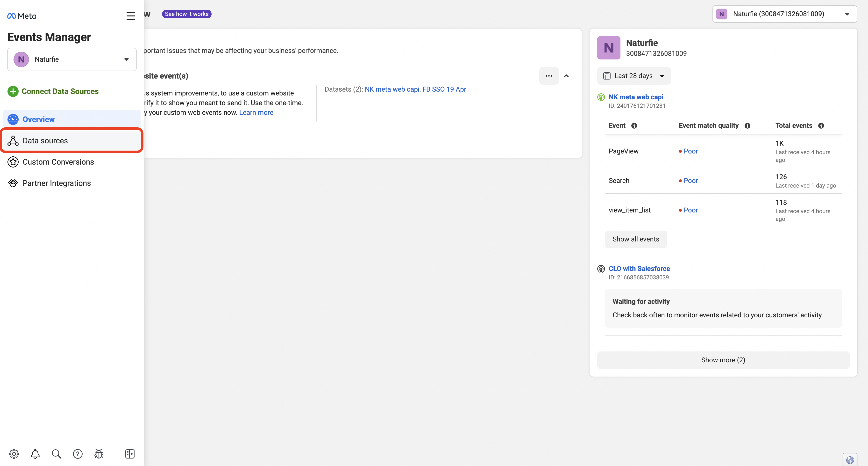Click Waiting for activity heading
Image resolution: width=868 pixels, height=466 pixels.
(641, 301)
